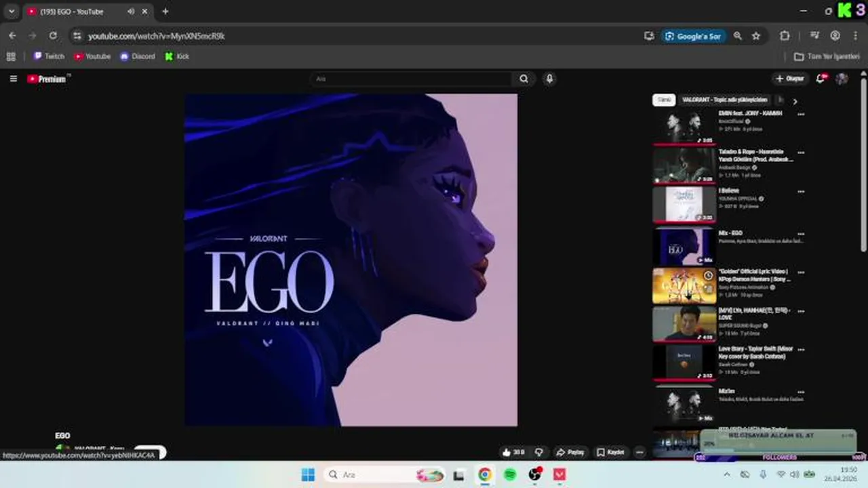This screenshot has height=488, width=868.
Task: Open Tüm Yer İşaretleri folder
Action: pos(827,56)
